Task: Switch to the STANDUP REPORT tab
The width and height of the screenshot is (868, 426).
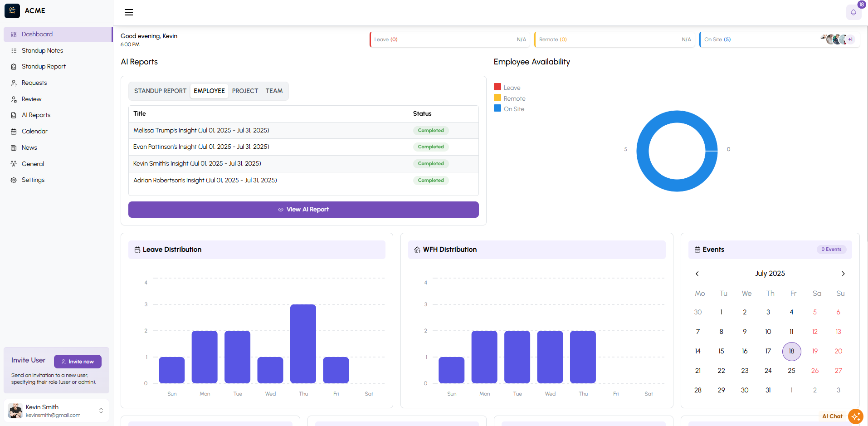Action: click(x=160, y=91)
